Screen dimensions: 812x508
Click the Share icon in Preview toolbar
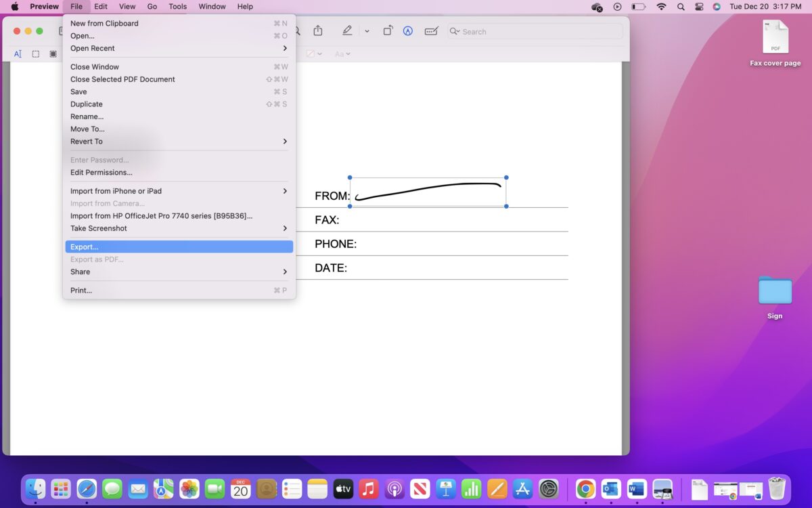317,31
